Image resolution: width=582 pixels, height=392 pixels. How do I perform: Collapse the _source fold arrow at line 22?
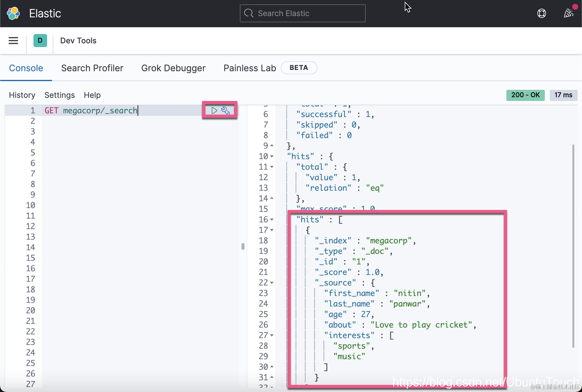272,283
